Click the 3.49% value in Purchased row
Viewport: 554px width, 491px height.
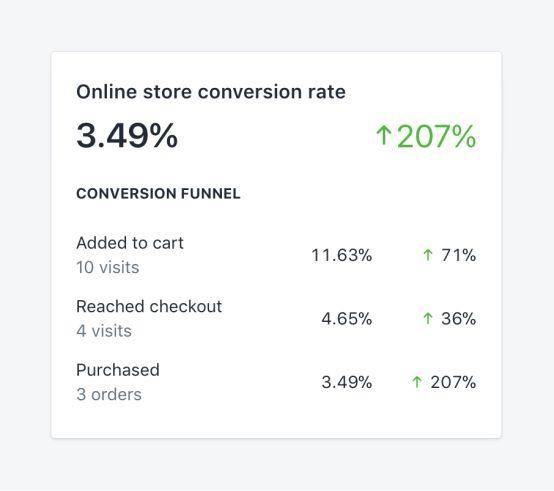click(x=347, y=382)
